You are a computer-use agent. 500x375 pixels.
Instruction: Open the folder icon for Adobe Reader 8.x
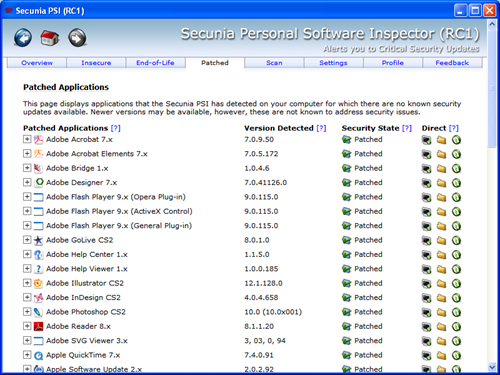[441, 326]
